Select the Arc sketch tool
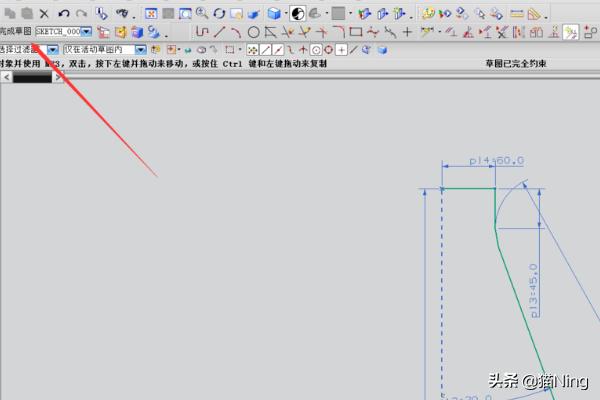600x400 pixels. (237, 32)
